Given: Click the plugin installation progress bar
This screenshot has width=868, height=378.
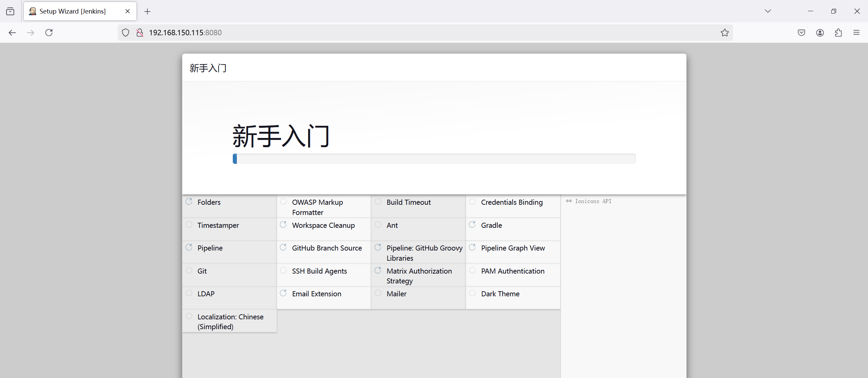Looking at the screenshot, I should click(x=434, y=159).
